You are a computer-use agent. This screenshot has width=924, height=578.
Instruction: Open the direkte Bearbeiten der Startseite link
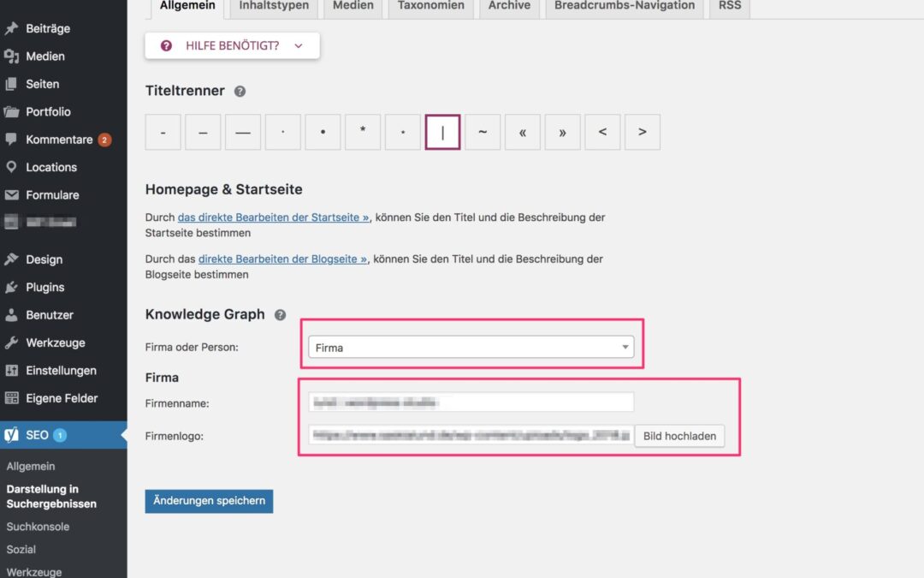coord(273,217)
